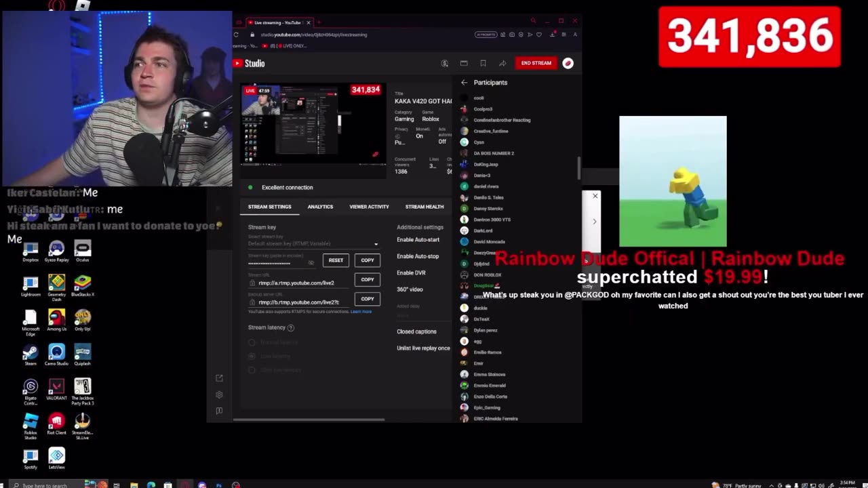
Task: Open the Stream latency help icon
Action: coord(291,327)
